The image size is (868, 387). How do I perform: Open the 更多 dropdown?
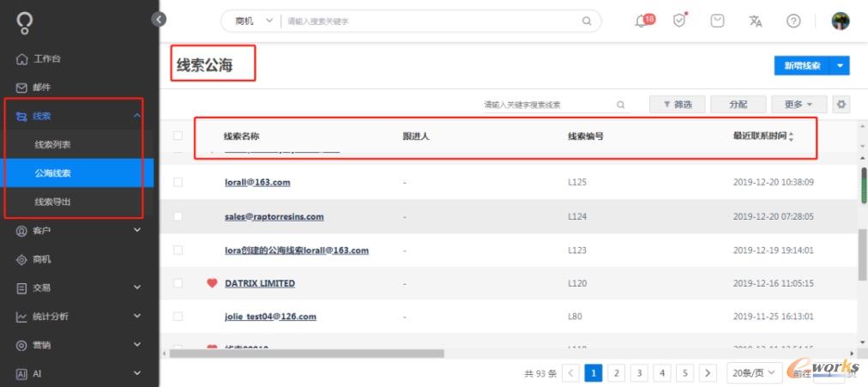click(x=799, y=104)
